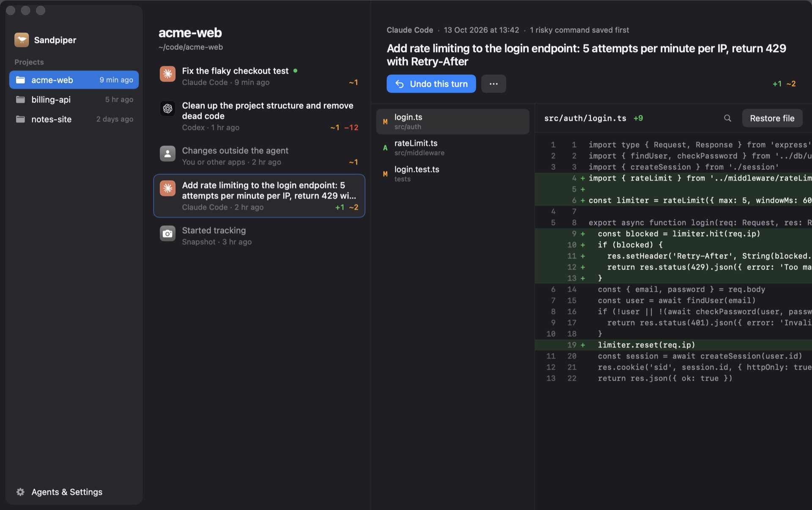Click '1 risky command saved first' text
The image size is (812, 510).
tap(579, 30)
